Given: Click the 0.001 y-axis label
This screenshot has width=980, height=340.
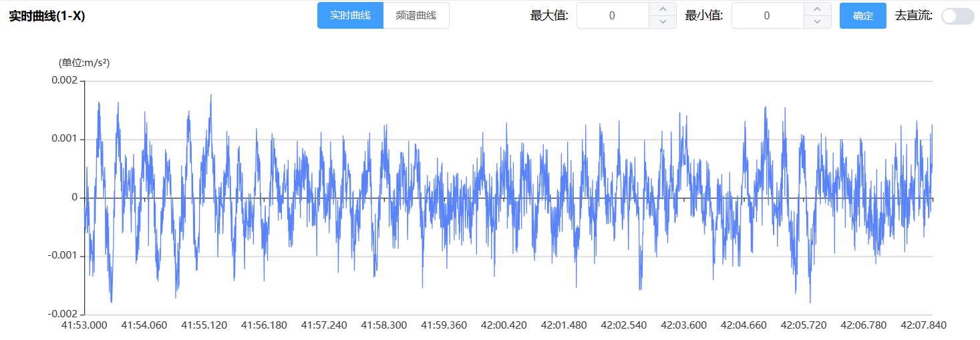Looking at the screenshot, I should (64, 139).
